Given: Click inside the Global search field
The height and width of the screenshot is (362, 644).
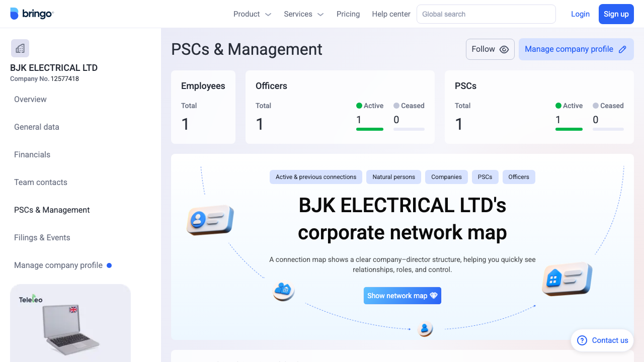Looking at the screenshot, I should pyautogui.click(x=486, y=14).
